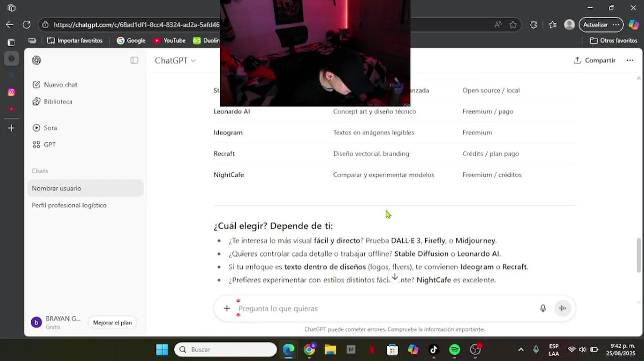Open browser extensions puzzle icon
The height and width of the screenshot is (361, 644).
click(533, 24)
